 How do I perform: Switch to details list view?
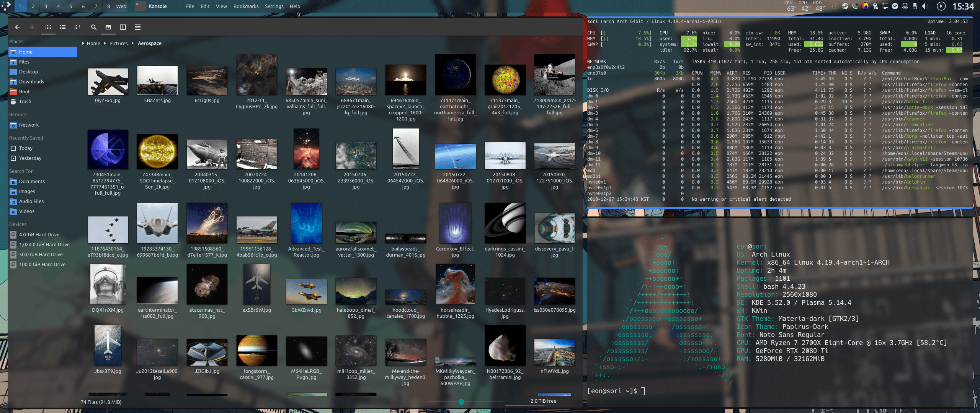point(63,27)
